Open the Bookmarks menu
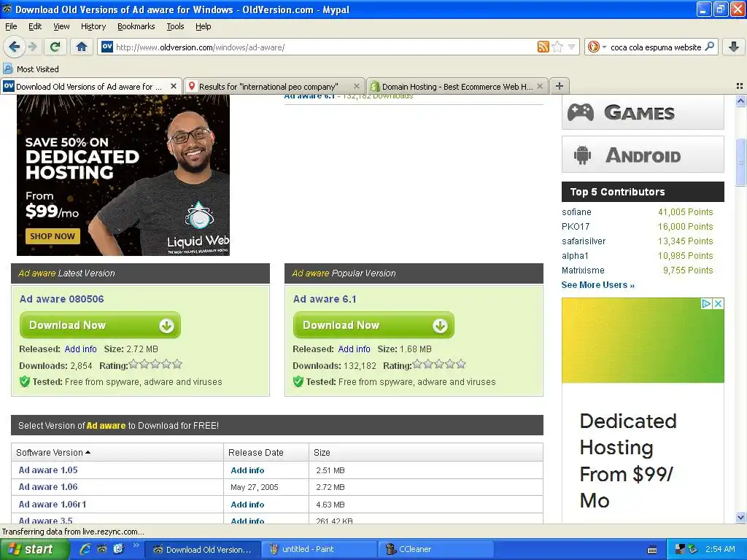Image resolution: width=747 pixels, height=560 pixels. click(x=136, y=26)
